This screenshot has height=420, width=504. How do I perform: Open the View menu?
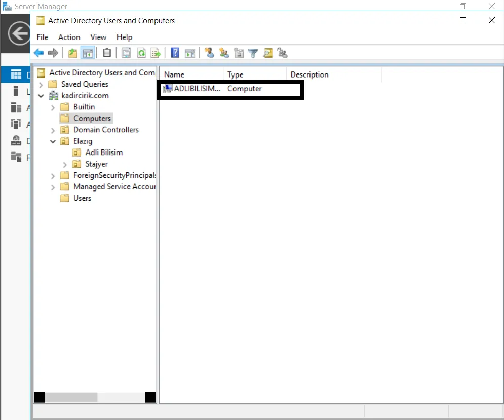pos(98,37)
